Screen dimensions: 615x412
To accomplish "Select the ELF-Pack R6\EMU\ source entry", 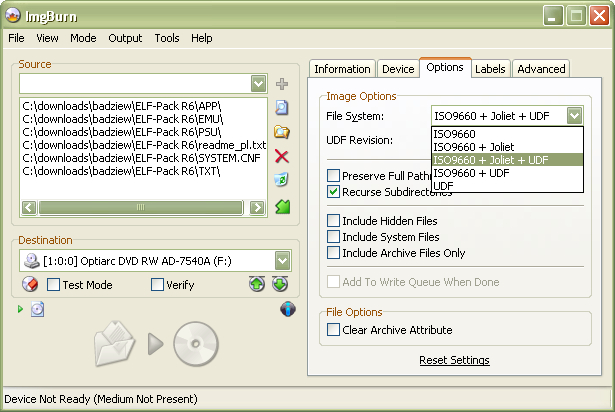I will coord(123,119).
